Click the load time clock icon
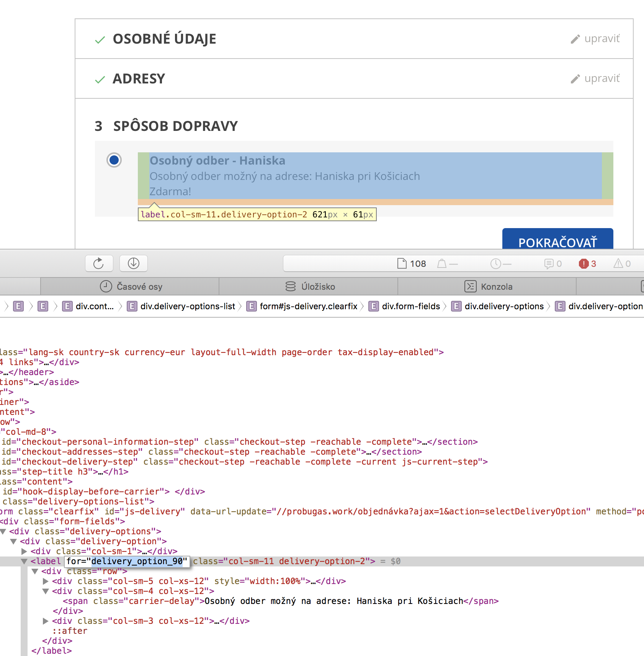The image size is (644, 656). pos(495,263)
